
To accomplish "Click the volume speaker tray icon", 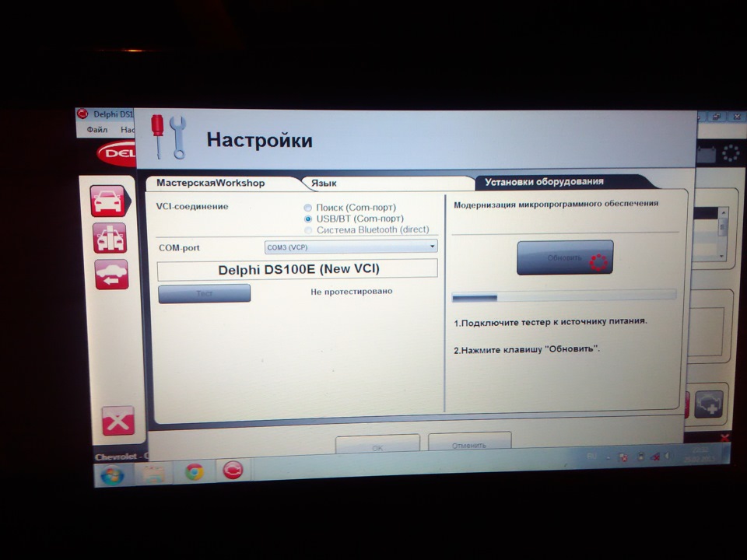I will tap(668, 457).
